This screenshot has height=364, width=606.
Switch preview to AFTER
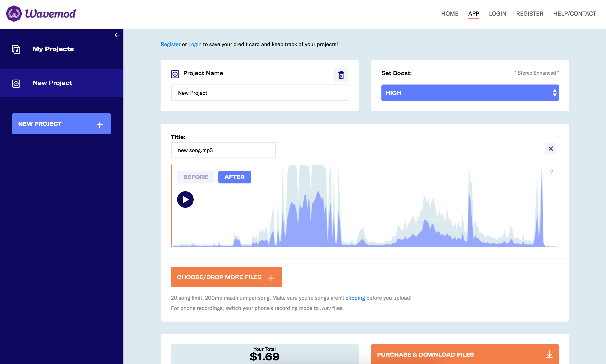234,177
